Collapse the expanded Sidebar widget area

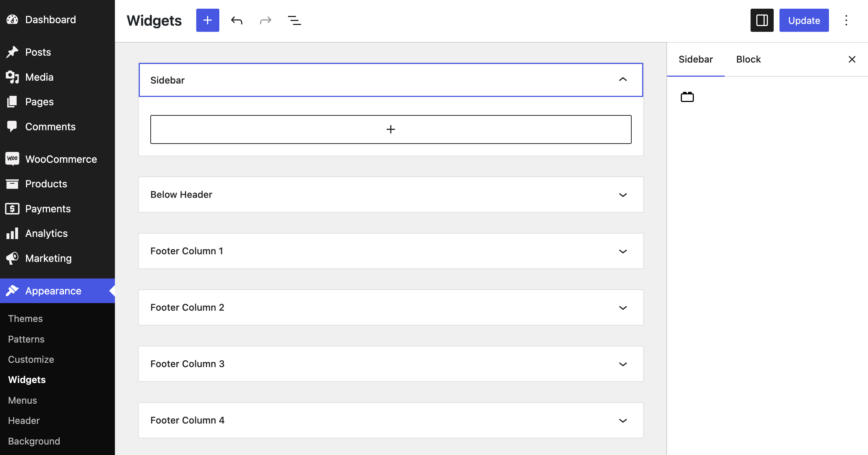pos(623,80)
